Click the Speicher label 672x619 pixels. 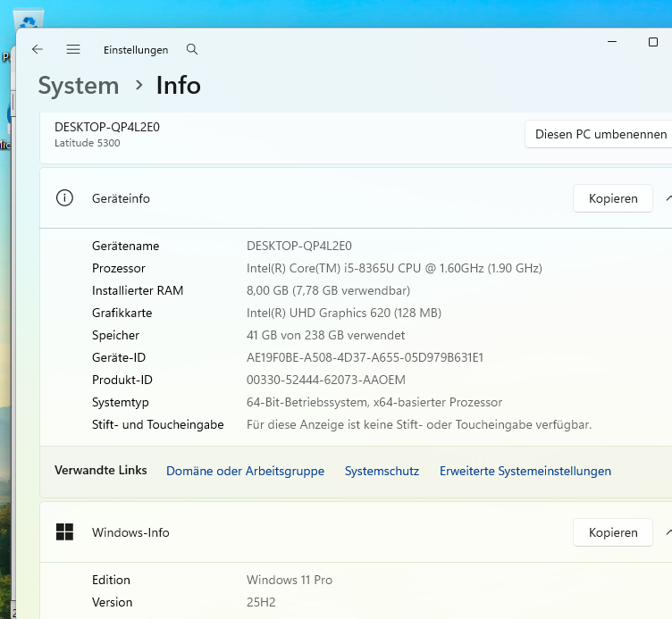pyautogui.click(x=115, y=336)
